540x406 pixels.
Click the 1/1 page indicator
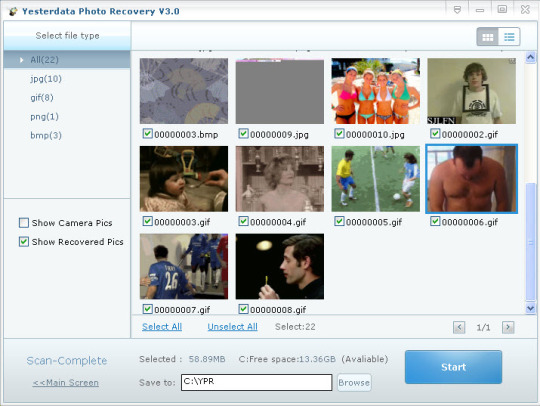483,327
